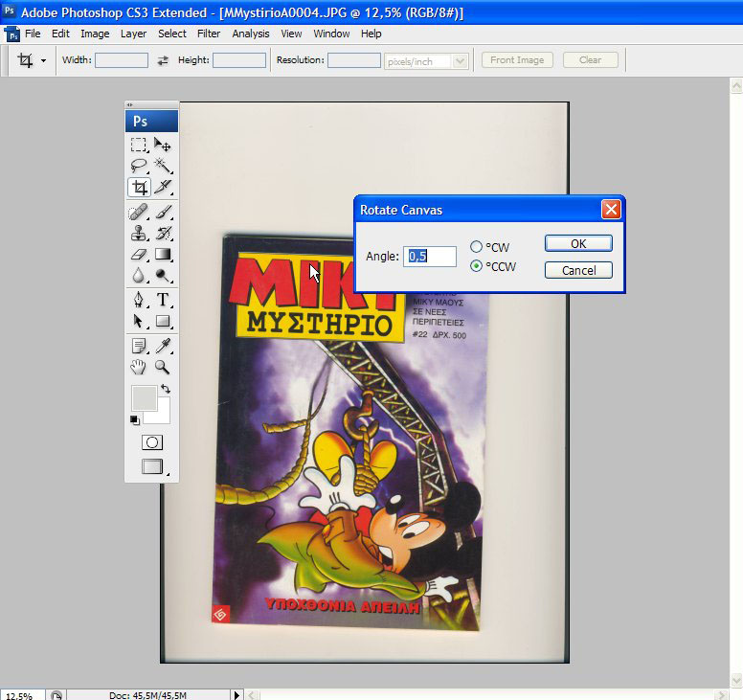The image size is (743, 700).
Task: Change the screen mode
Action: tap(152, 466)
